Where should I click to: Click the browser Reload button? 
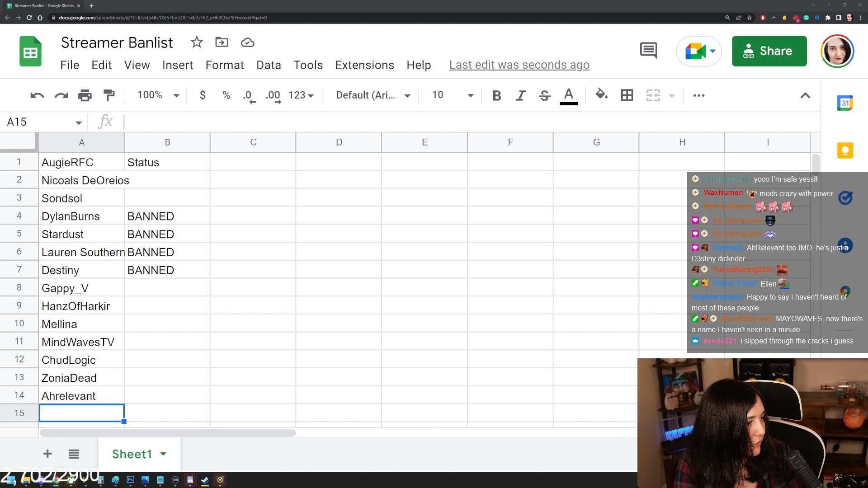29,18
